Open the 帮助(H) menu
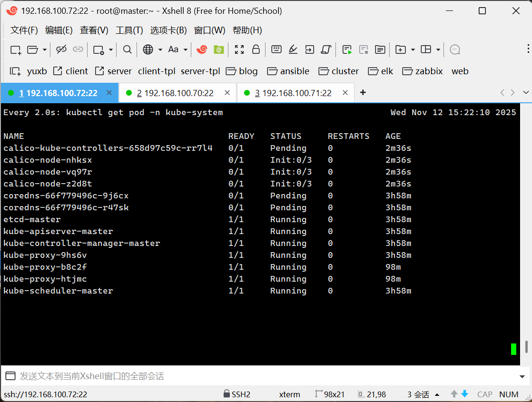Viewport: 532px width, 402px height. pyautogui.click(x=247, y=30)
